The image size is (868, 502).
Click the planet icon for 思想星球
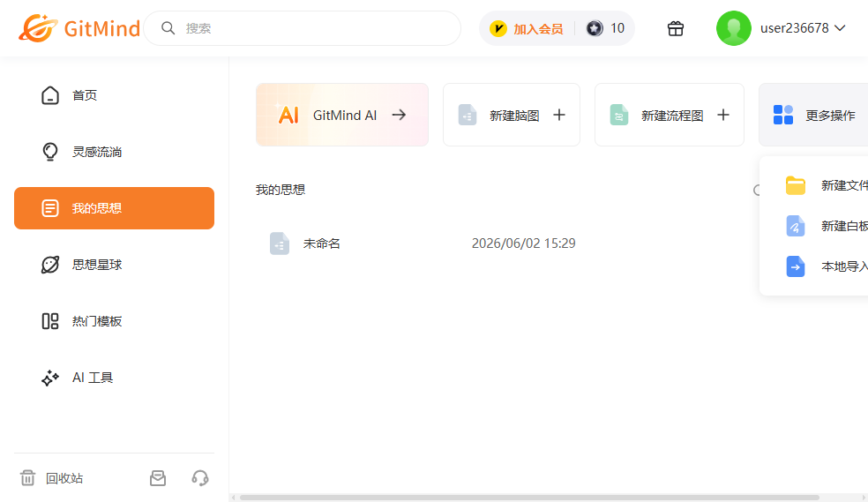(50, 265)
